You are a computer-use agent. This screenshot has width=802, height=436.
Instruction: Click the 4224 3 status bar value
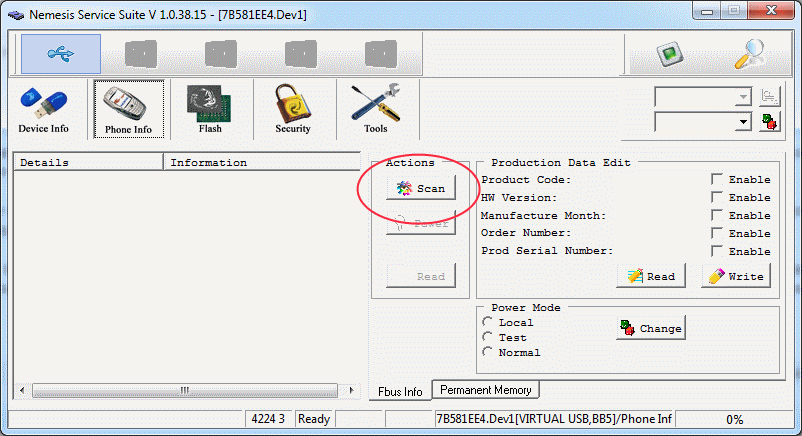[x=268, y=419]
